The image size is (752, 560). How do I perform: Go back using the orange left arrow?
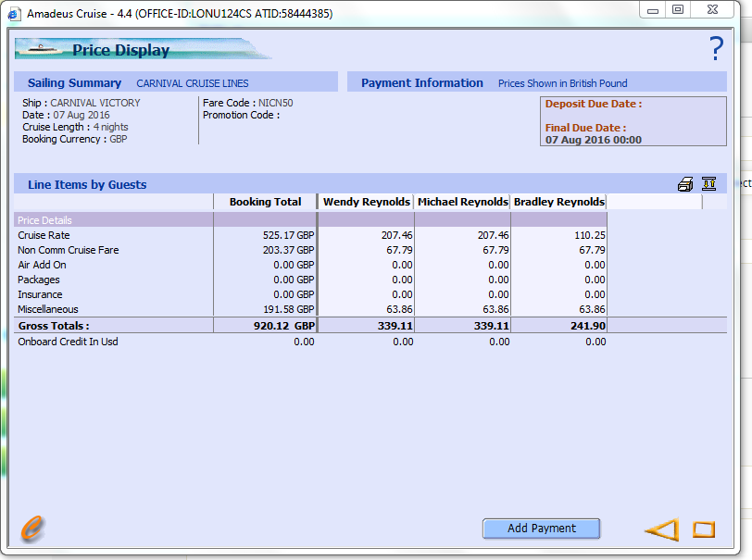point(662,529)
